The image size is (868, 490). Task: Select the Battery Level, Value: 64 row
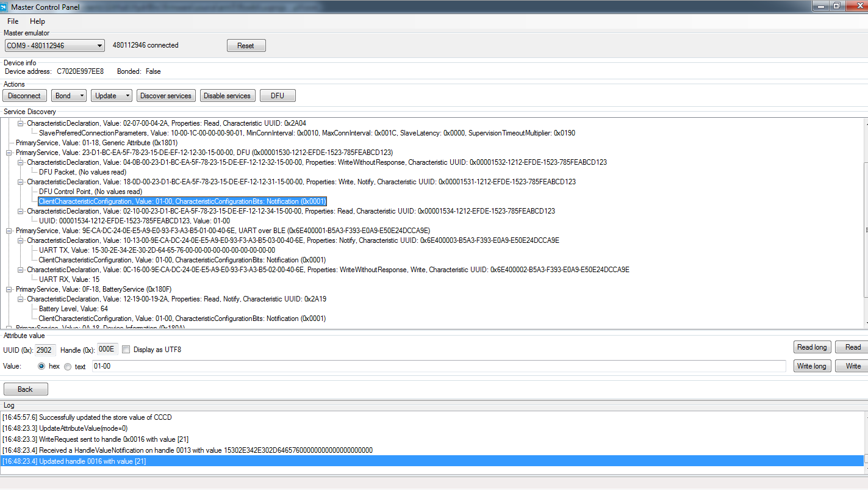tap(73, 309)
